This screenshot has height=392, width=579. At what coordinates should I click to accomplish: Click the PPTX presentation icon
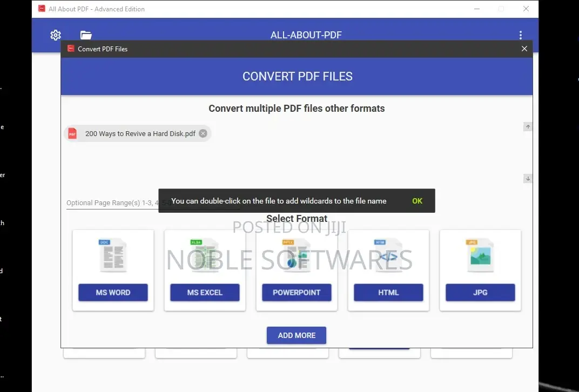point(297,255)
